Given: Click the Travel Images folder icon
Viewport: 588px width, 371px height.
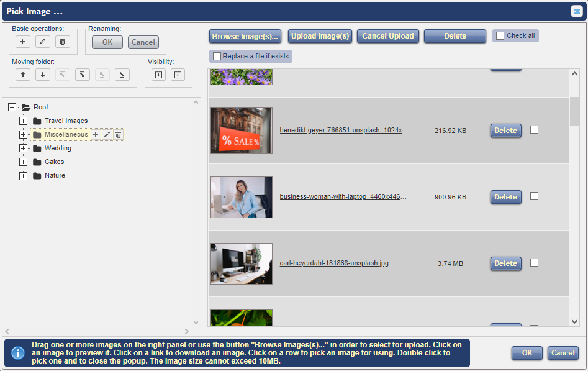Looking at the screenshot, I should click(x=37, y=121).
